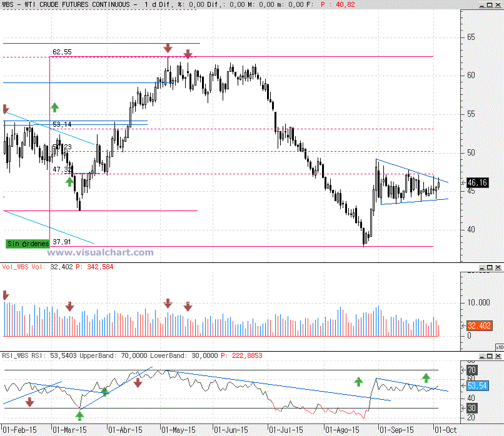
Task: Close the RSI_WBS indicator pane
Action: point(498,356)
